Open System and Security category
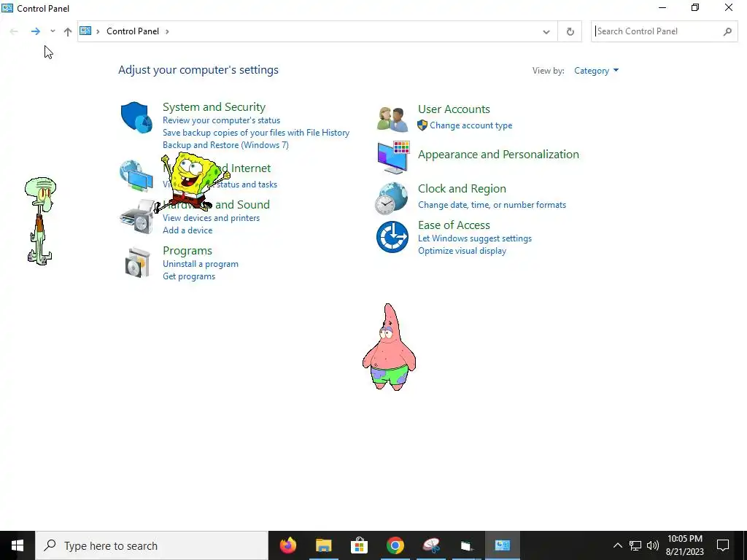Screen dimensions: 747x560 point(214,106)
